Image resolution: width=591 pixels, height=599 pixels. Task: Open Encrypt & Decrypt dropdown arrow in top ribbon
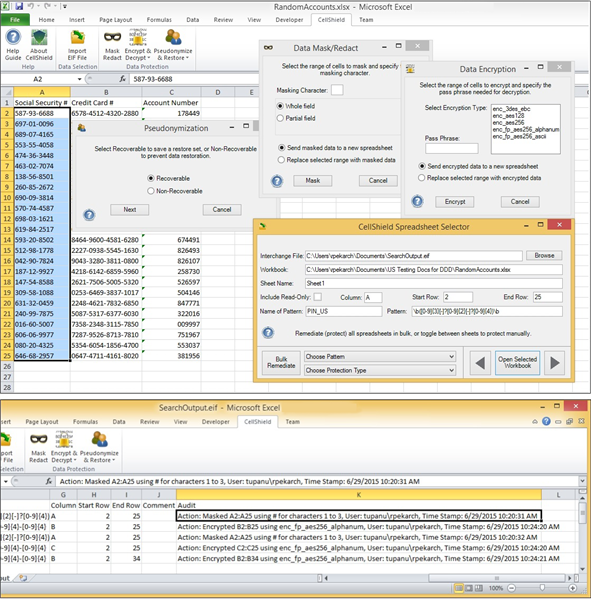coord(149,58)
